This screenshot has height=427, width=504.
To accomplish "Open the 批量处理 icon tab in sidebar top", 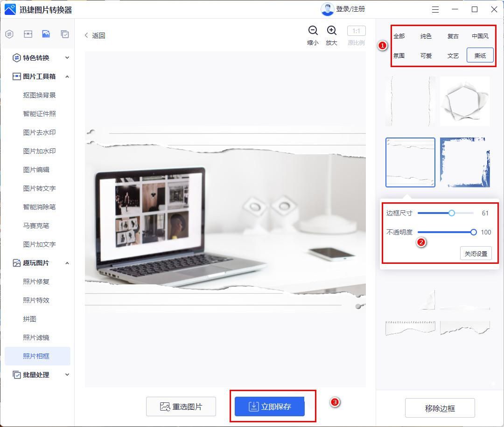I will tap(65, 34).
